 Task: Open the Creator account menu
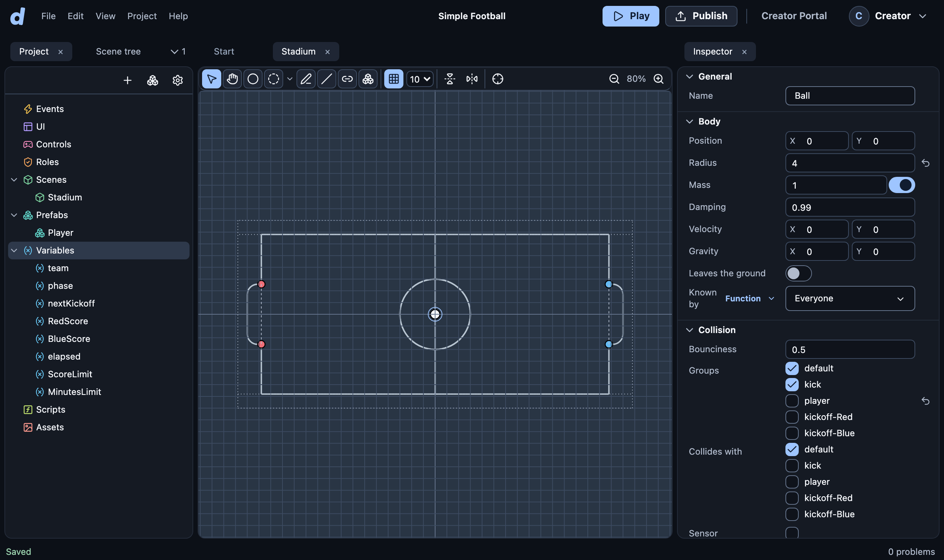[888, 16]
